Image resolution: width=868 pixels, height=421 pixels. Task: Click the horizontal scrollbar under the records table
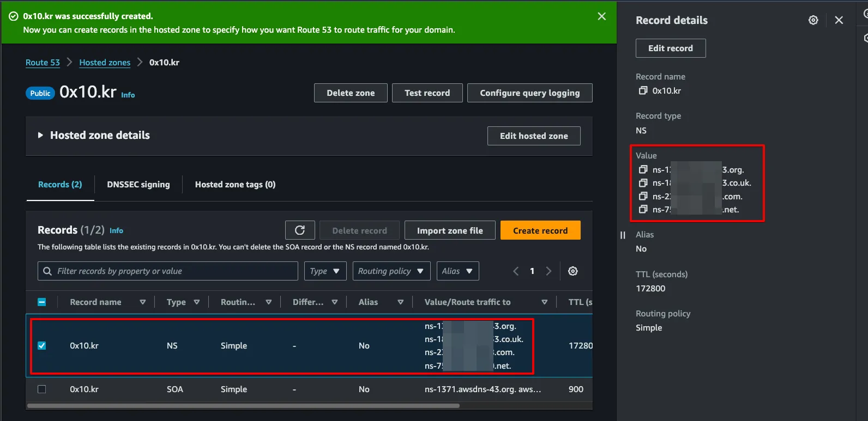coord(243,406)
